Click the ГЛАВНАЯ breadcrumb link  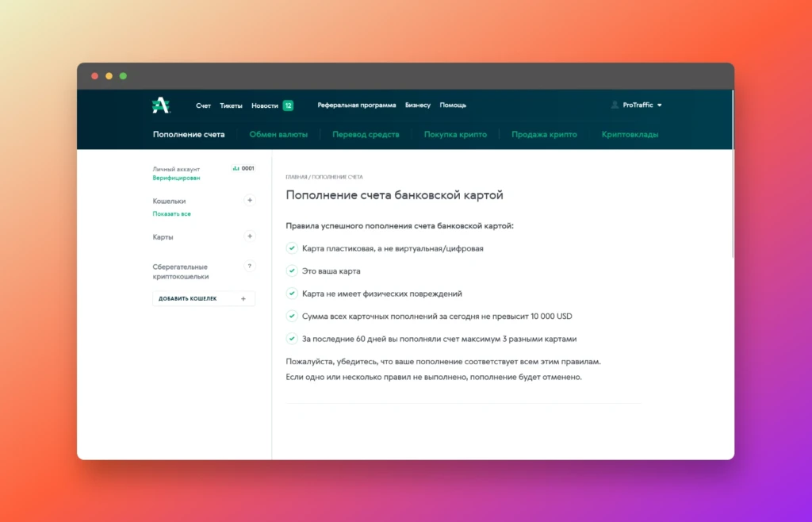[x=297, y=177]
